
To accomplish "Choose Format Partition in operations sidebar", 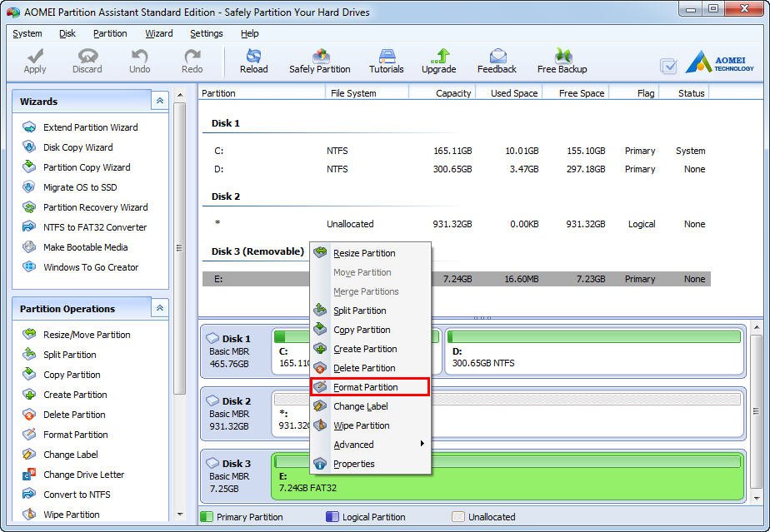I will click(65, 435).
